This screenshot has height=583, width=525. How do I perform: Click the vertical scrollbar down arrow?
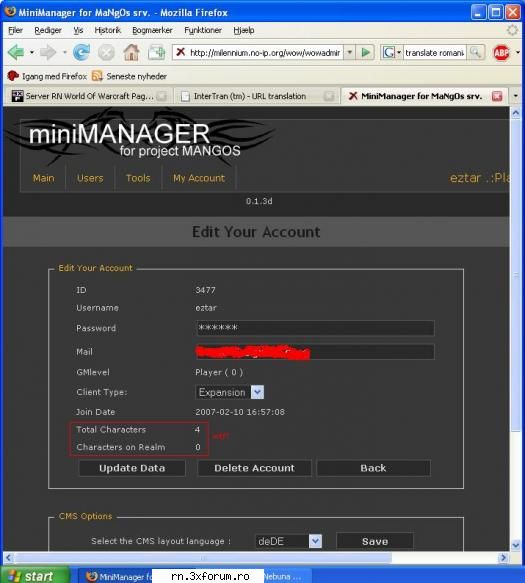click(515, 545)
